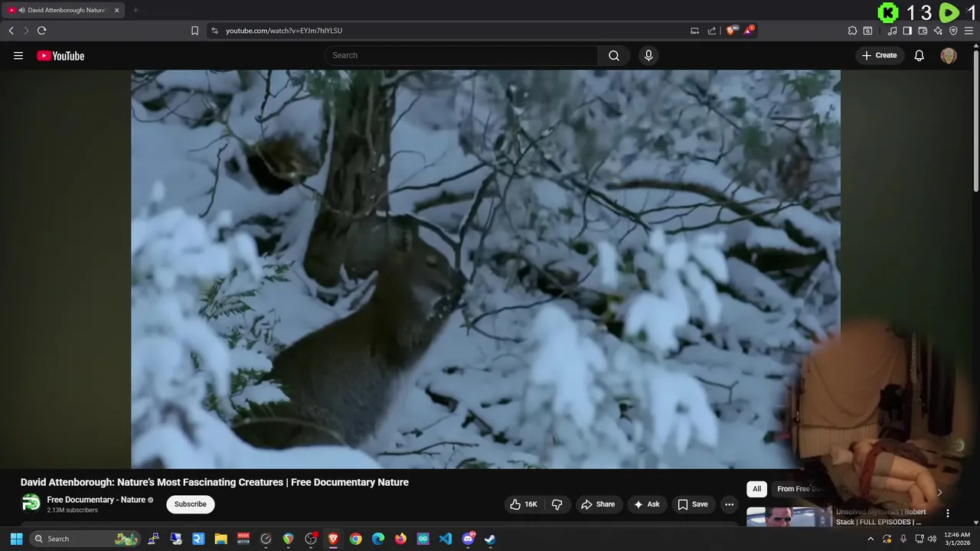Screen dimensions: 980x551
Task: Open Google Chrome from the taskbar
Action: click(355, 539)
